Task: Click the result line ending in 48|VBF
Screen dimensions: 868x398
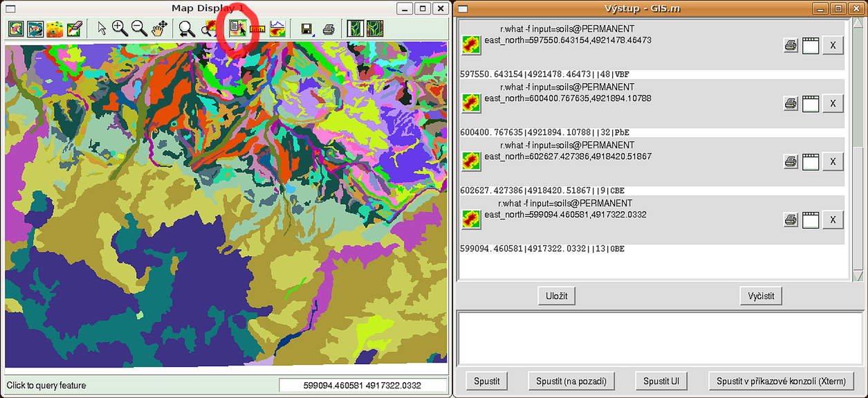Action: coord(545,74)
